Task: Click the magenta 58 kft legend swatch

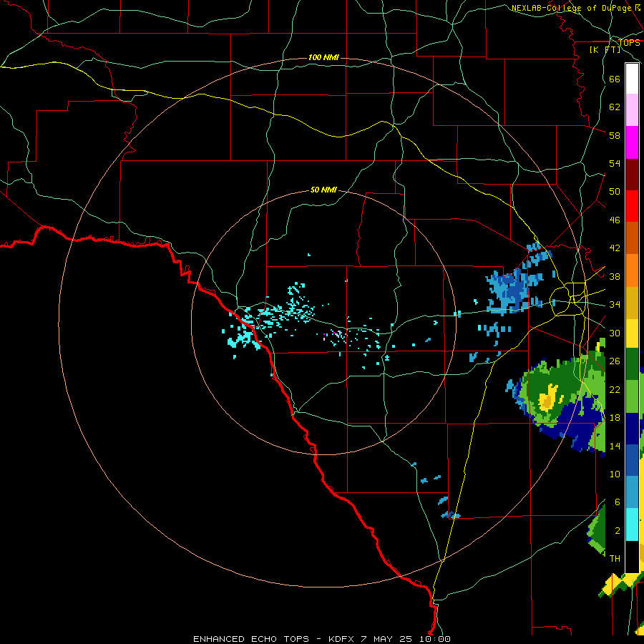Action: (x=632, y=142)
